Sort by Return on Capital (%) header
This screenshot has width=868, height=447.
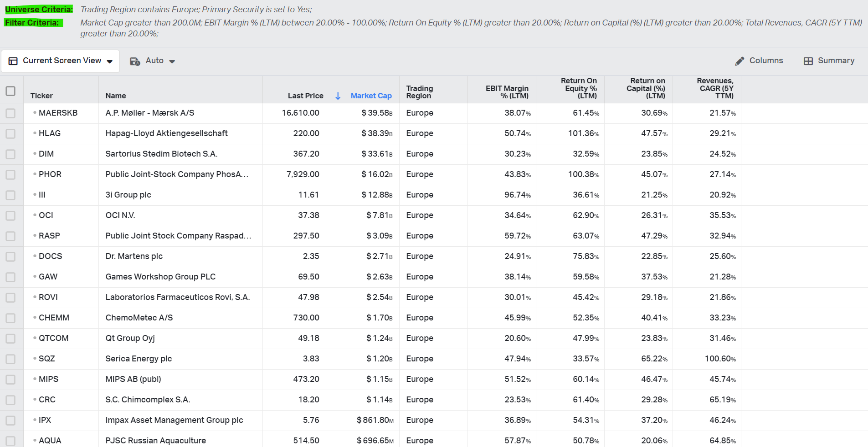pyautogui.click(x=646, y=88)
